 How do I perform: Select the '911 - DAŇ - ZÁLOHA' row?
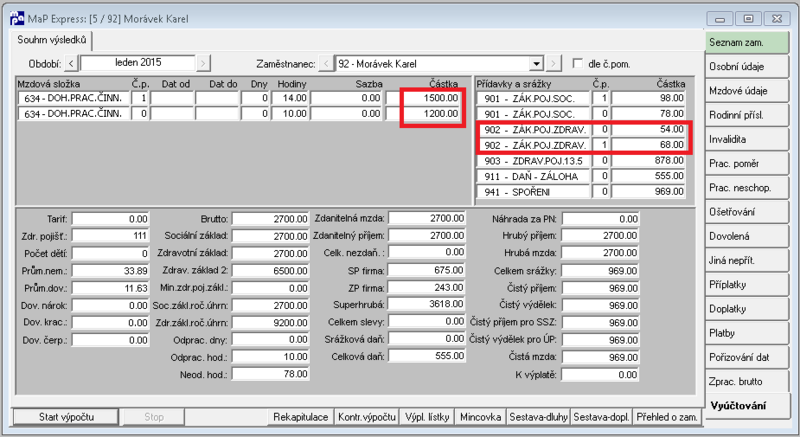pyautogui.click(x=581, y=176)
